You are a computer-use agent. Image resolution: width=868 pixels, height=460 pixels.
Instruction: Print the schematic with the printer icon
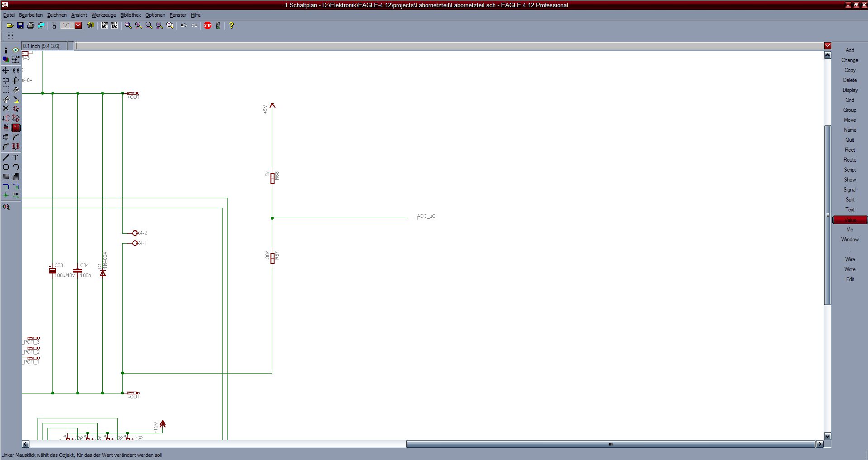pos(30,25)
